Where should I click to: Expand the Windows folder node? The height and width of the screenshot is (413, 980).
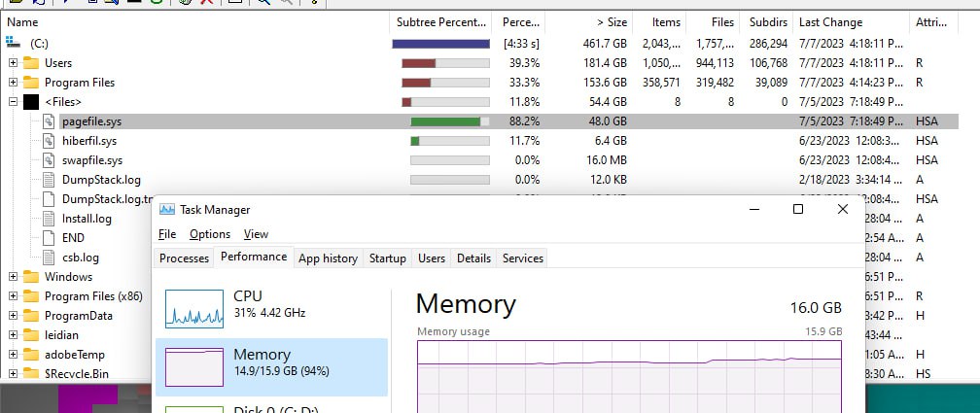[14, 277]
